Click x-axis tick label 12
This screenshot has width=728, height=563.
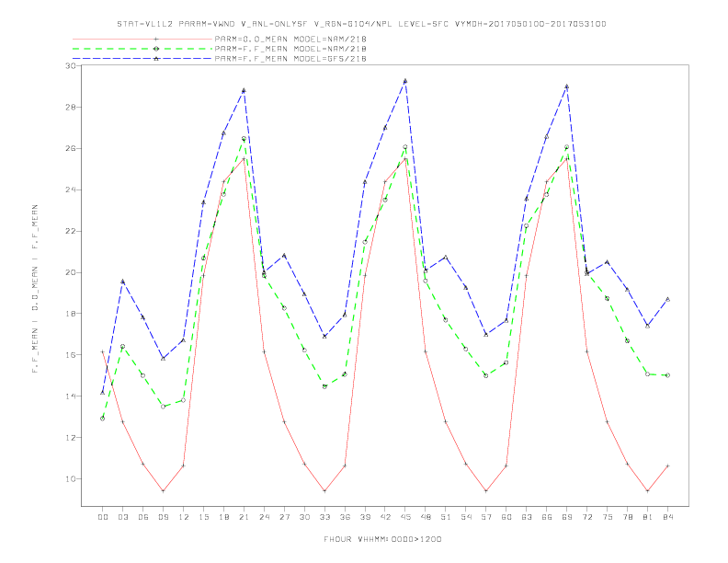[x=184, y=517]
